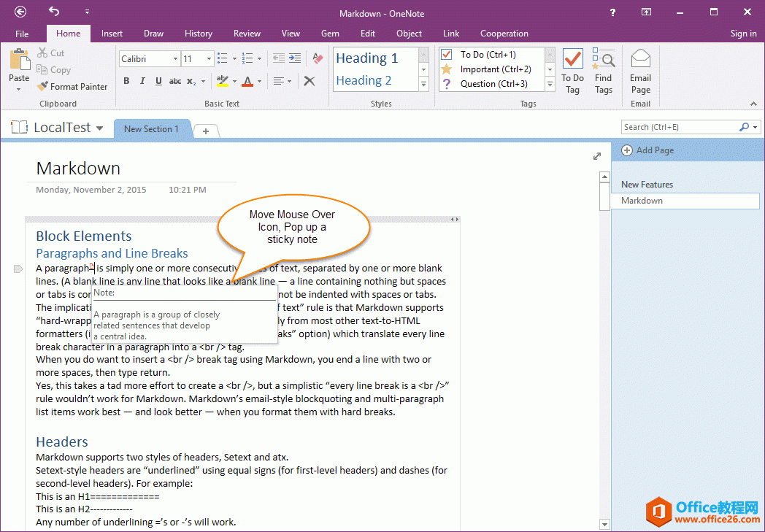Expand the page to full view
Image resolution: width=765 pixels, height=532 pixels.
(597, 155)
